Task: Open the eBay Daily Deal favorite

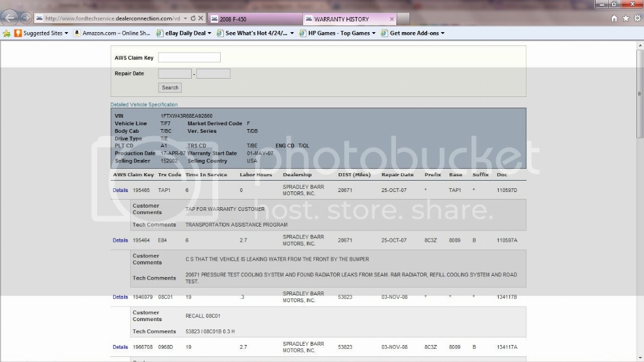Action: coord(181,33)
